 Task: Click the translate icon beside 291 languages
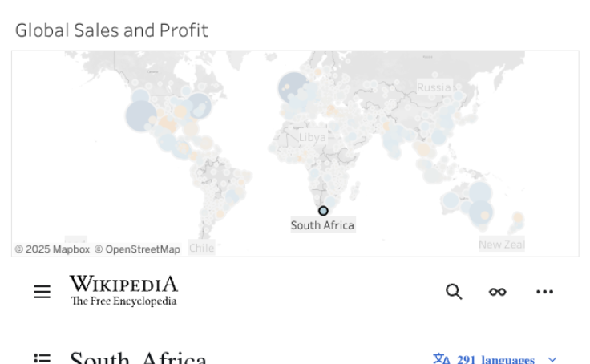[442, 359]
